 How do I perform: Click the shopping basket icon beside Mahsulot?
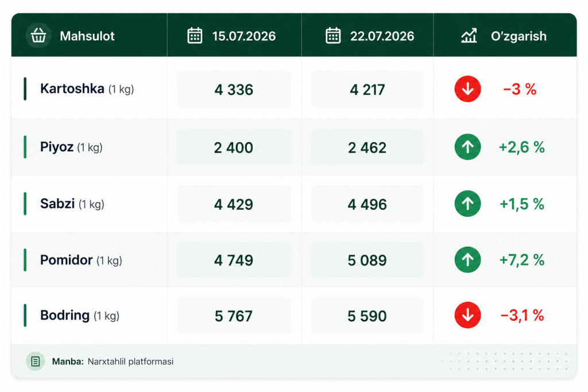(38, 36)
